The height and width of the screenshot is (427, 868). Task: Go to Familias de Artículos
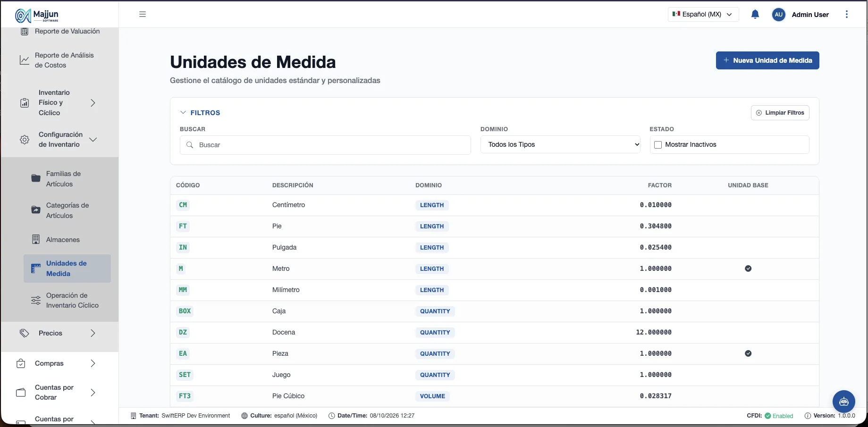pos(63,179)
